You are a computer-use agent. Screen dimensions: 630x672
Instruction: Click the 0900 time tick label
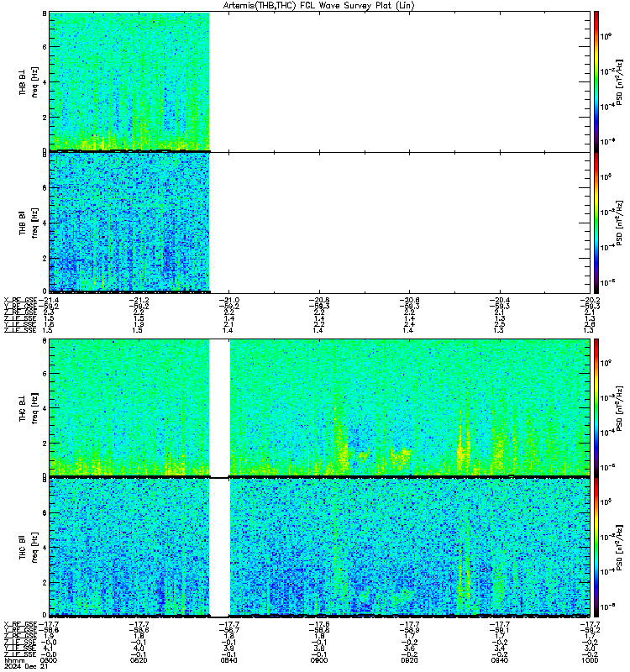[319, 660]
